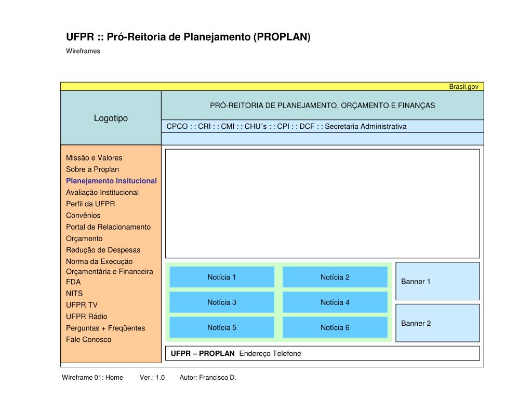The width and height of the screenshot is (532, 399).
Task: Select CPI in the top navigation
Action: (283, 126)
